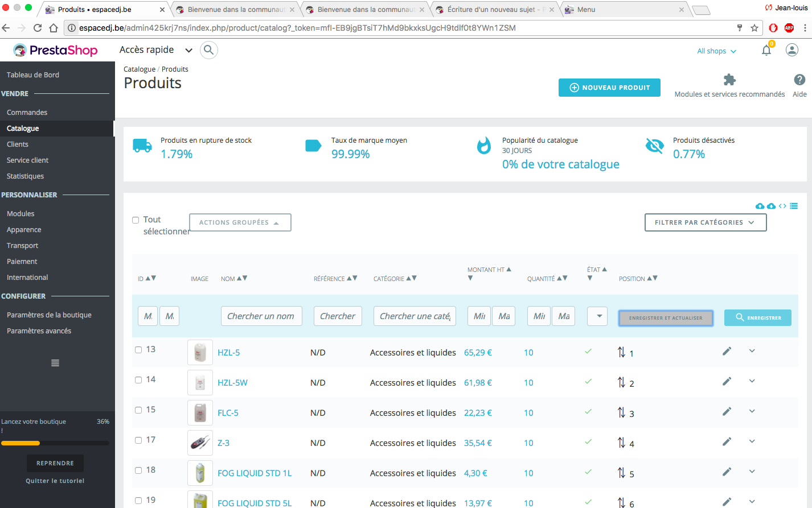The width and height of the screenshot is (812, 508).
Task: Expand more actions for Z-3
Action: pyautogui.click(x=752, y=441)
